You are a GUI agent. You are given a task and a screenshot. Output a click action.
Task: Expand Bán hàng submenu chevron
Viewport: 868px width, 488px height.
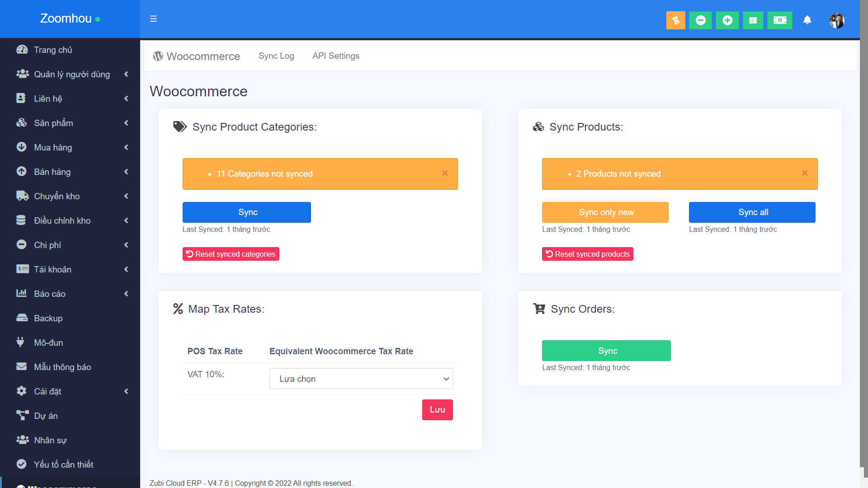pos(126,172)
